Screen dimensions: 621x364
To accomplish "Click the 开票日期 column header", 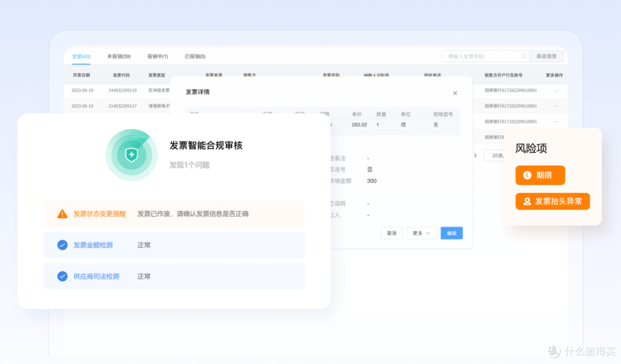I will coord(81,75).
